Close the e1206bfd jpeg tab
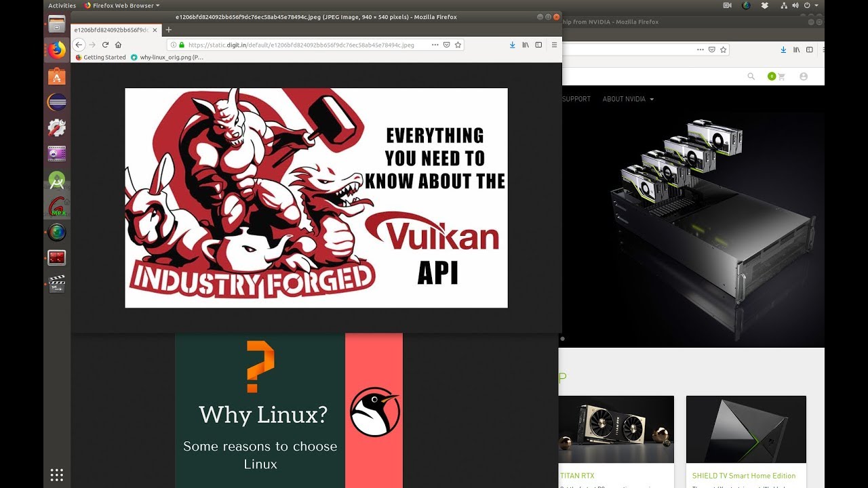 tap(155, 30)
